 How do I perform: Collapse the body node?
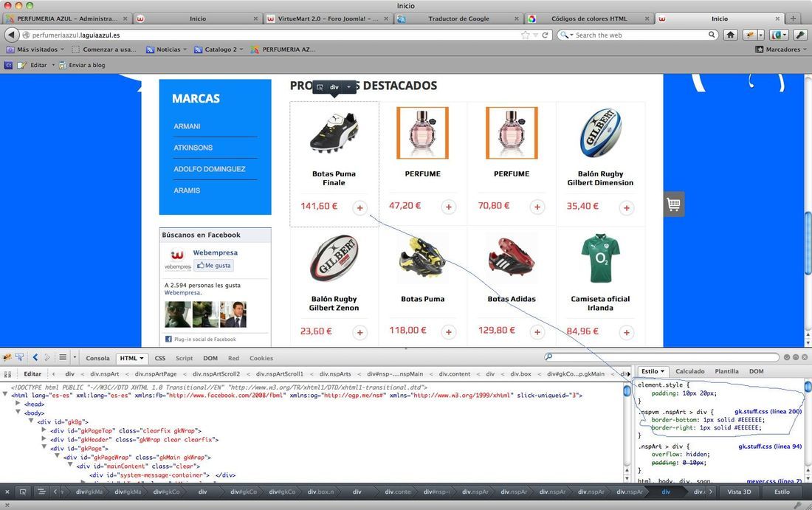point(18,412)
